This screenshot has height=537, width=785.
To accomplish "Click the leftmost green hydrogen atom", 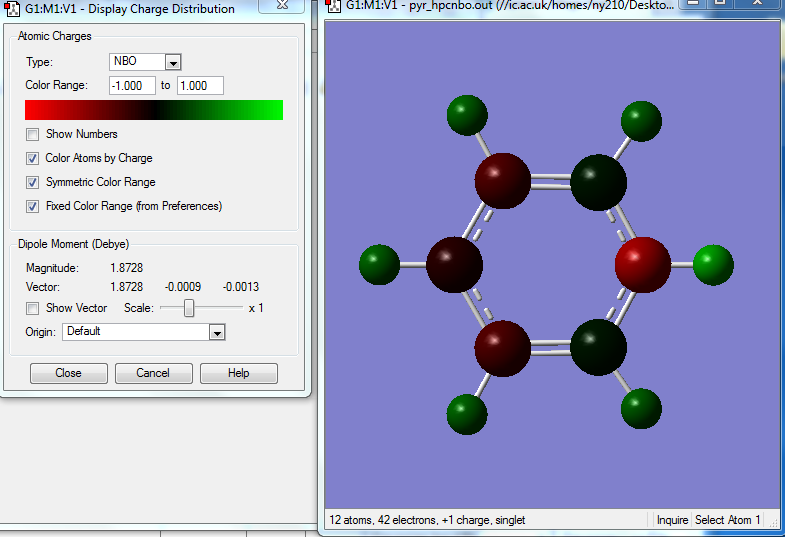I will coord(379,266).
